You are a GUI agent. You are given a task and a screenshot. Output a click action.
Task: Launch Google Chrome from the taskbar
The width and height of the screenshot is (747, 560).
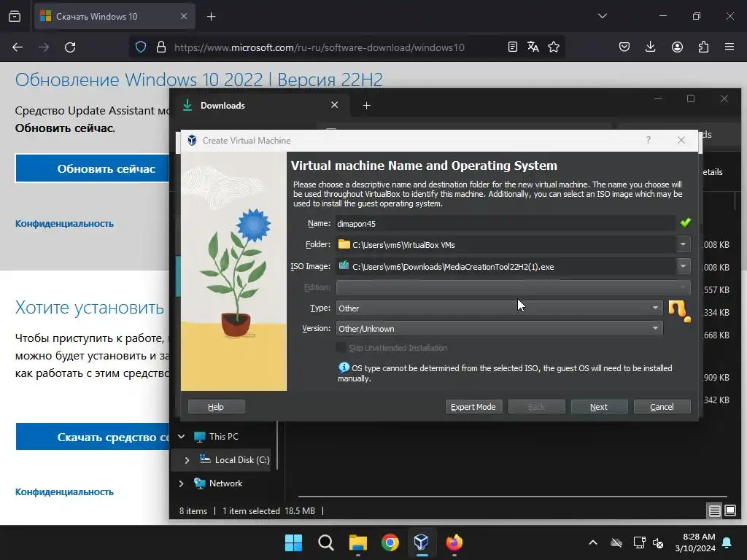390,542
